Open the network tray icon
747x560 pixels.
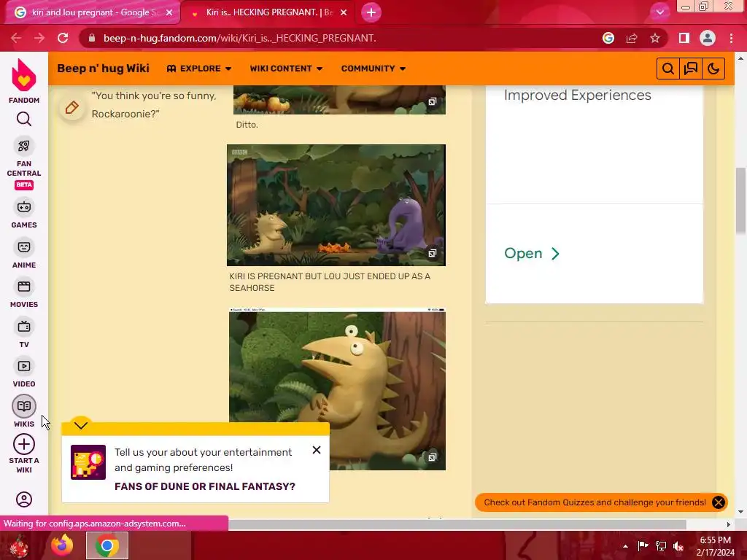click(661, 546)
